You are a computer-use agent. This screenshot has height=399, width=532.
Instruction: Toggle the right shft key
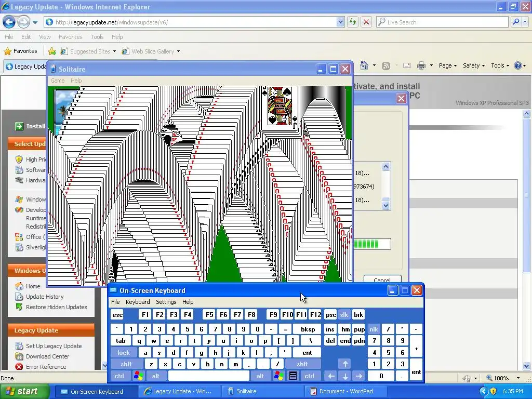[302, 364]
